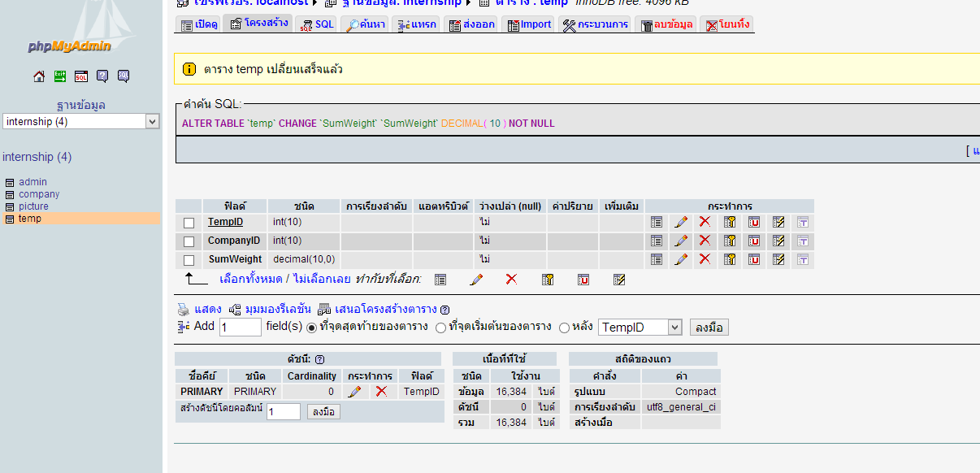Click the pencil icon in the 'with selected' row
Screen dimensions: 980x473
click(x=476, y=280)
